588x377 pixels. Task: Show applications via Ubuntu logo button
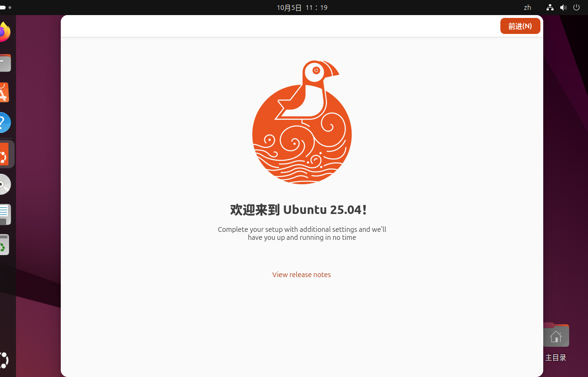[x=4, y=361]
